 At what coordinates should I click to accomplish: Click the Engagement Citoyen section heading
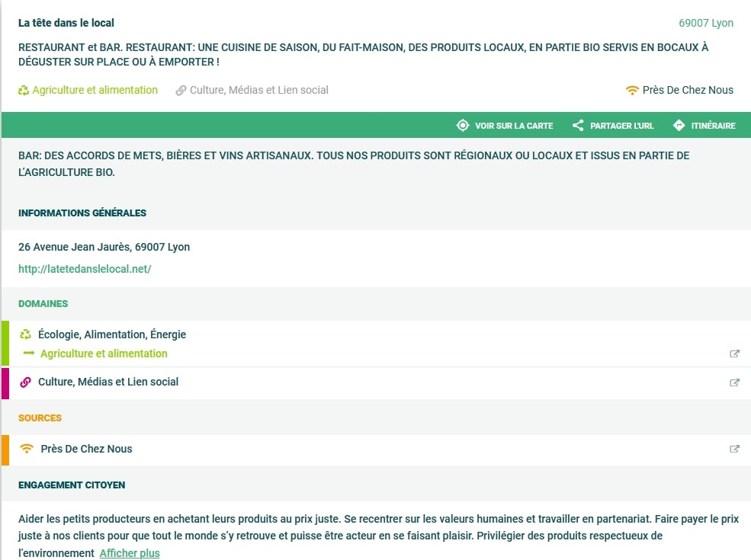coord(72,485)
